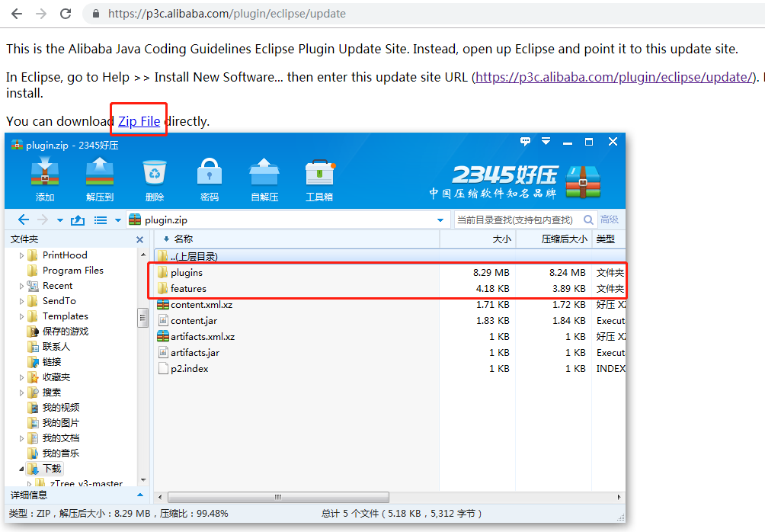
Task: Open the plugin.zip address path dropdown
Action: tap(440, 220)
